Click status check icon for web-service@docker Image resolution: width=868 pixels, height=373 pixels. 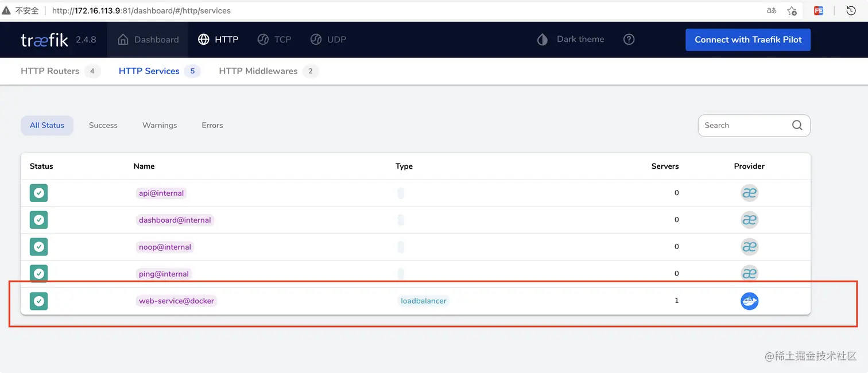click(x=38, y=301)
